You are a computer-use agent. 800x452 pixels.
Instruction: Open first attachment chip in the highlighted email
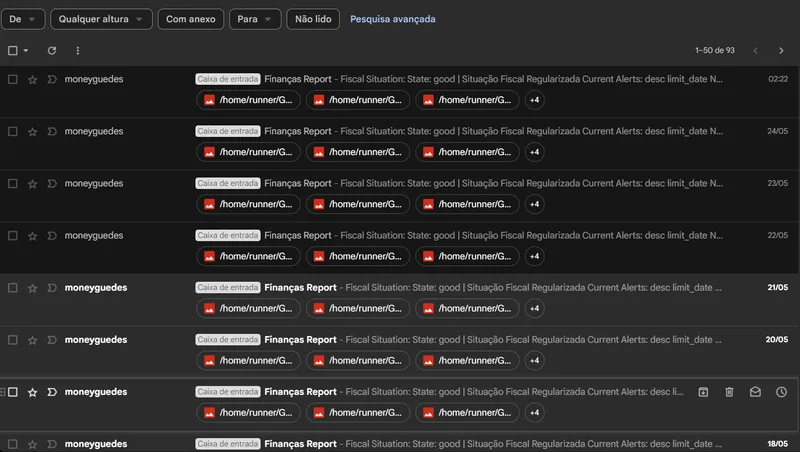248,412
